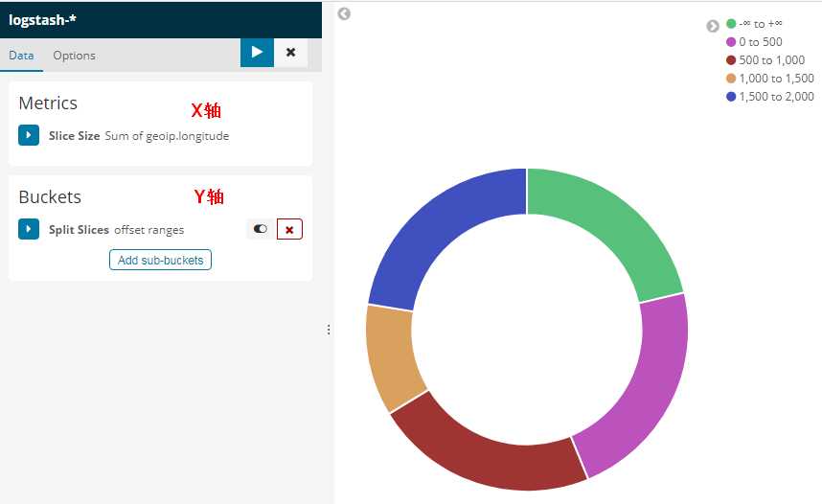Click the Buckets section heading

[50, 197]
